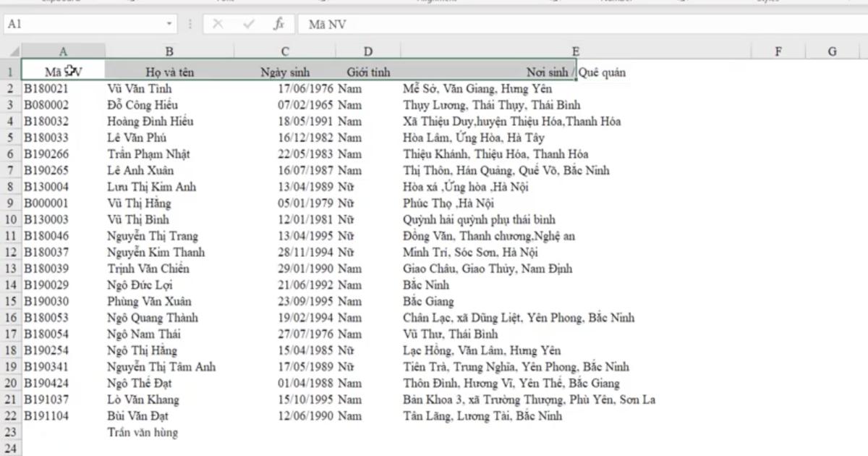Image resolution: width=868 pixels, height=456 pixels.
Task: Select row 1 header
Action: (x=10, y=72)
